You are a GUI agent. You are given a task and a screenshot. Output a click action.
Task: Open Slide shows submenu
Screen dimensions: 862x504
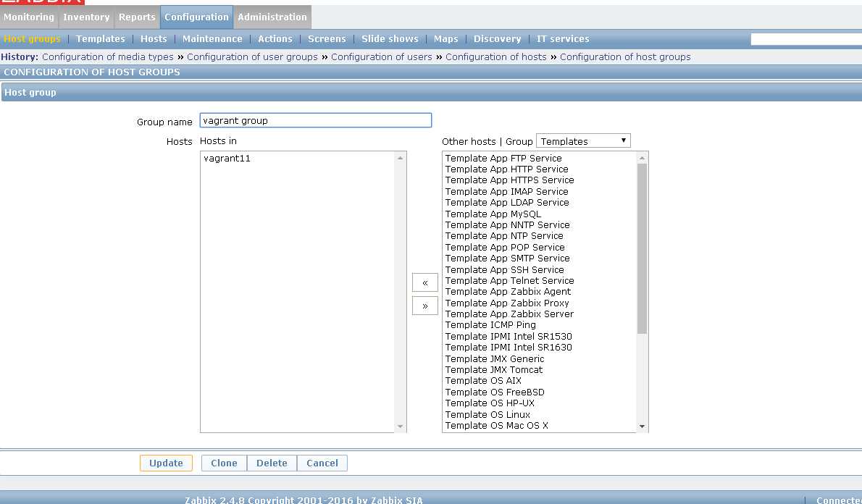point(390,39)
